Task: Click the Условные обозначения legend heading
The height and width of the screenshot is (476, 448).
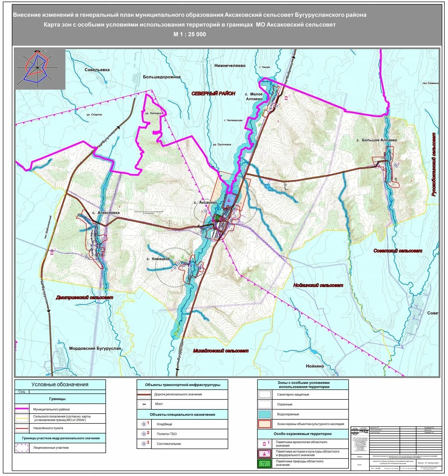Action: (60, 385)
